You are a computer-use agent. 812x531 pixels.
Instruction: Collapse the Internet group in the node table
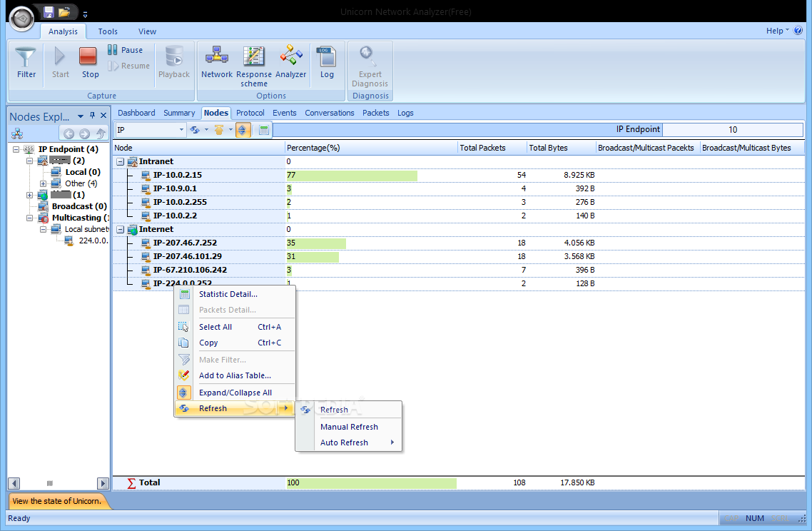120,230
